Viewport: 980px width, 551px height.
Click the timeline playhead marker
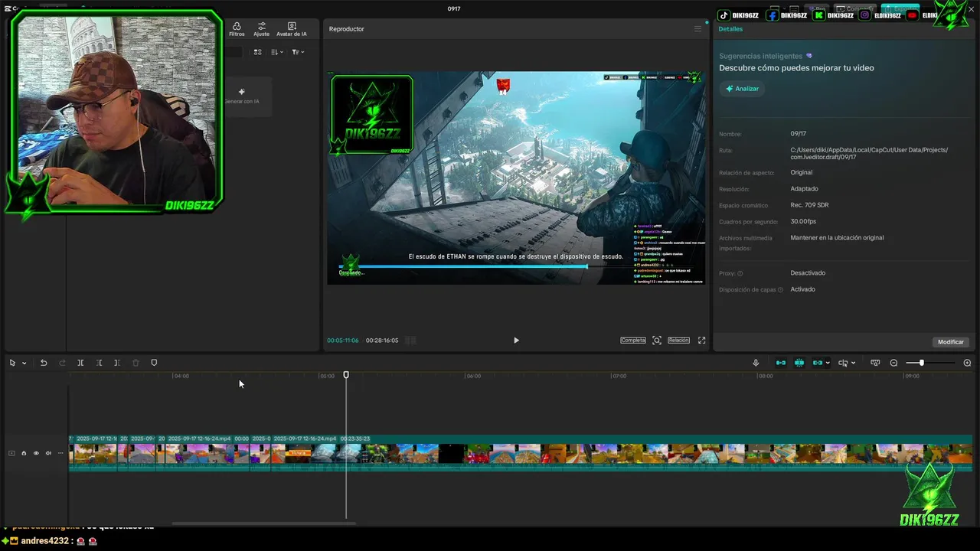tap(346, 375)
